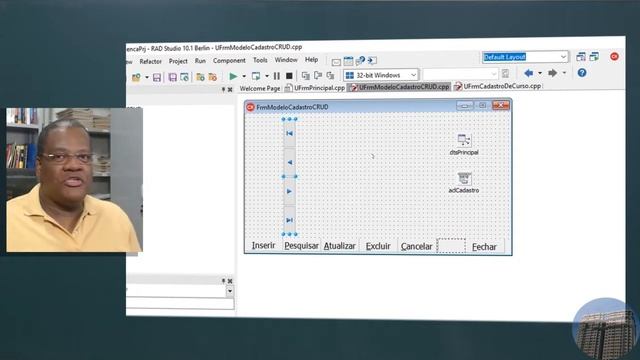This screenshot has width=640, height=360.
Task: Click the Atualizar button on the form
Action: click(340, 246)
